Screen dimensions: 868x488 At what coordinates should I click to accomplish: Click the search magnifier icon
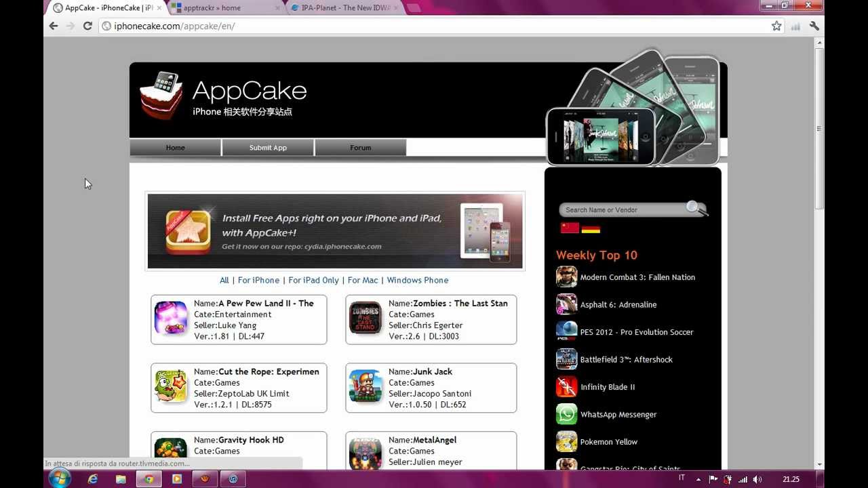tap(696, 208)
